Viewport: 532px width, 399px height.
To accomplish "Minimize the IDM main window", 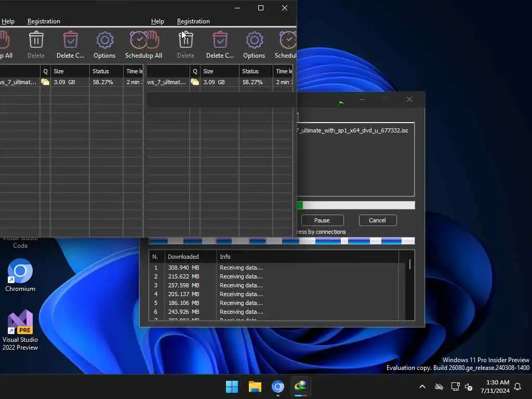I will (237, 8).
